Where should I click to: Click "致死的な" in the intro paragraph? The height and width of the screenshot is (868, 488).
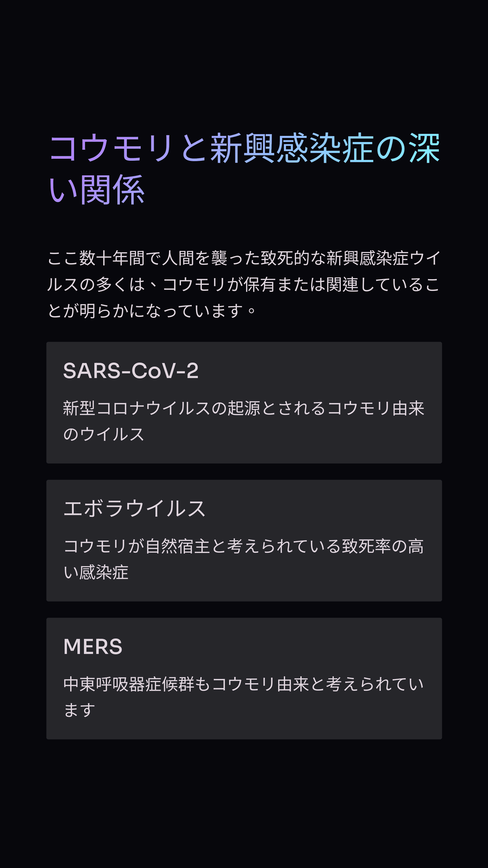click(x=293, y=258)
